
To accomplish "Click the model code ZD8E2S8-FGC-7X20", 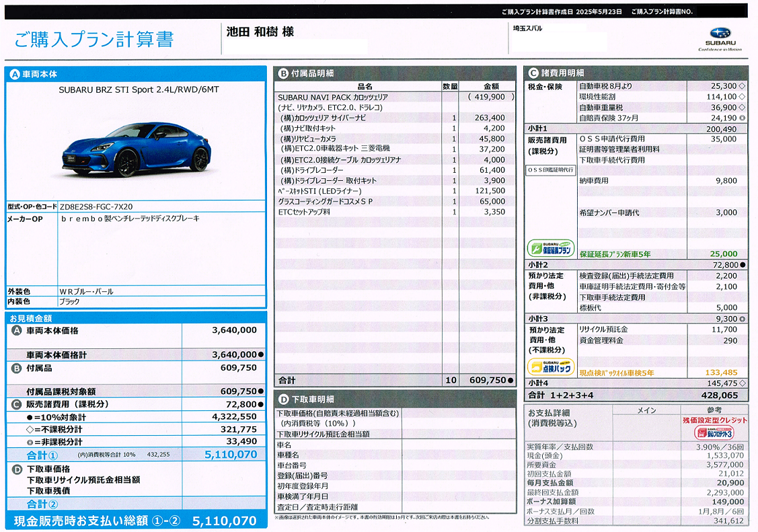I will (96, 206).
